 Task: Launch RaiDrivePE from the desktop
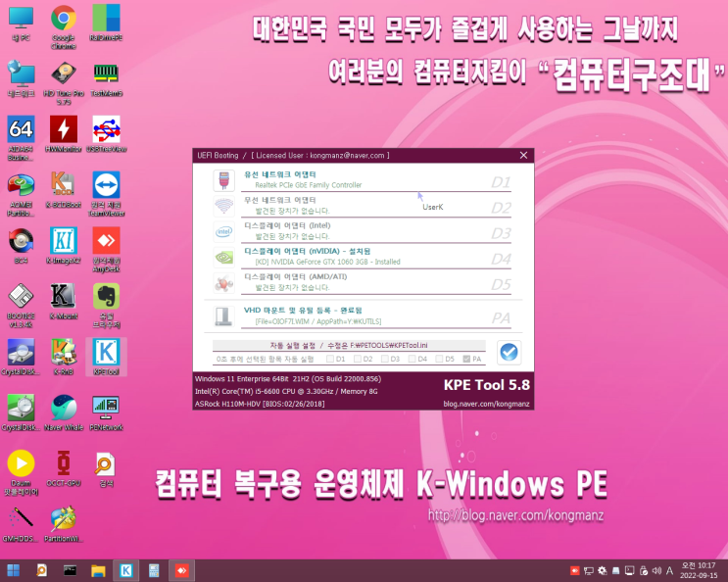coord(107,24)
